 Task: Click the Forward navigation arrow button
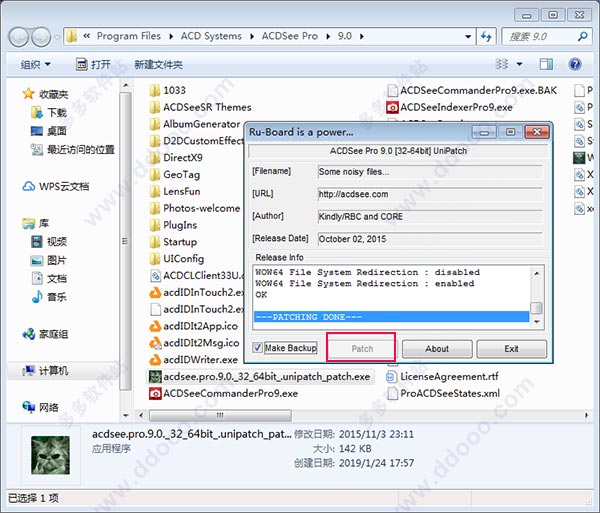pyautogui.click(x=41, y=37)
